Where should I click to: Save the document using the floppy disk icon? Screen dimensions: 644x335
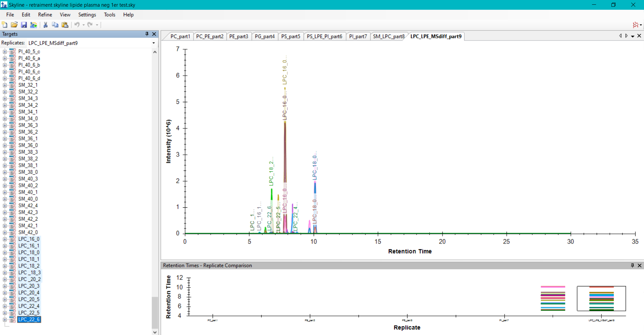(24, 25)
